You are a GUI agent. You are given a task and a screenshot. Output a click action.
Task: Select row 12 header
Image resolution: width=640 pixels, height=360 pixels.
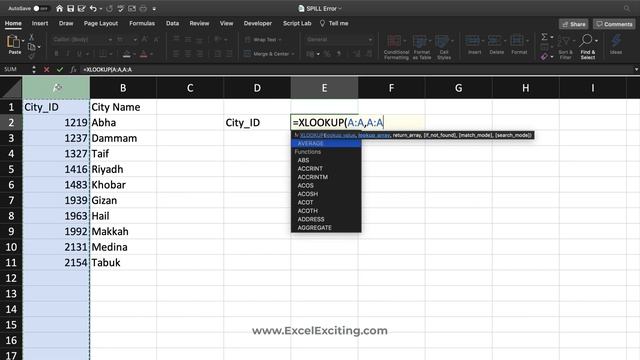(x=11, y=278)
